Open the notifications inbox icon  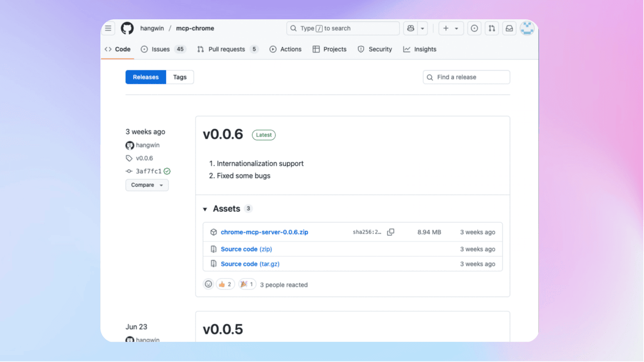pos(509,29)
